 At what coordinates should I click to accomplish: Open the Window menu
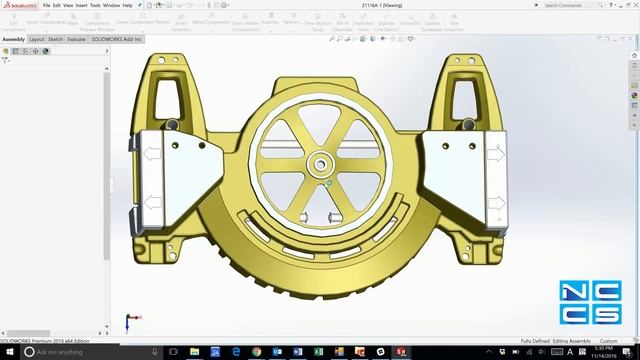click(x=111, y=5)
